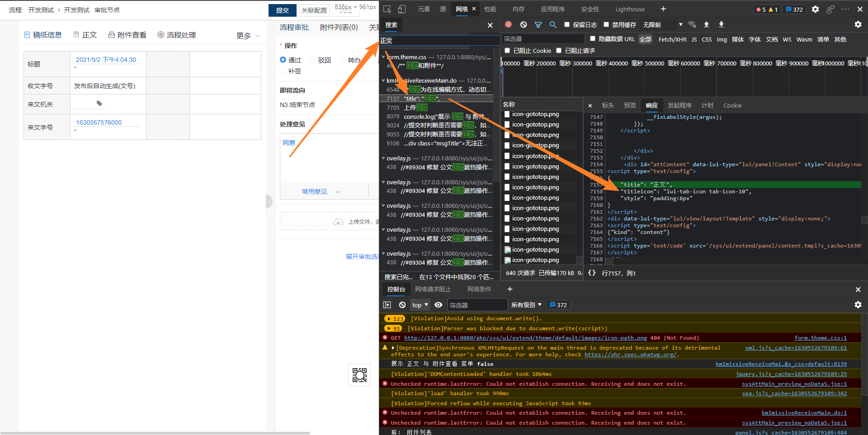Select the 驳回 radio option
868x435 pixels.
(312, 60)
